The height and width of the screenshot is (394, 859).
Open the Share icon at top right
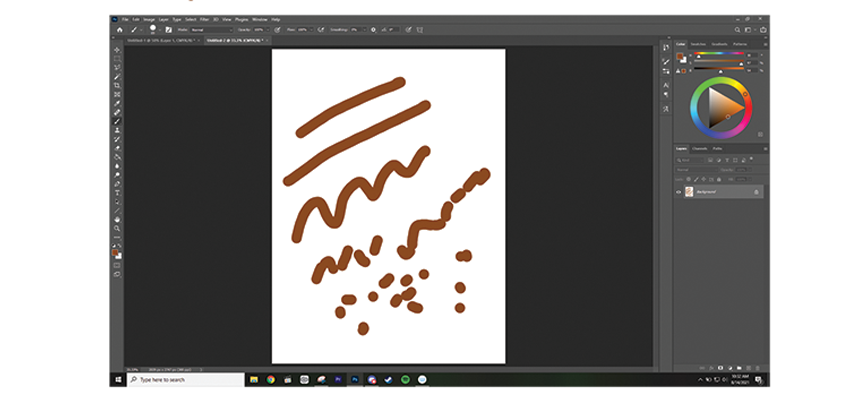(x=763, y=30)
